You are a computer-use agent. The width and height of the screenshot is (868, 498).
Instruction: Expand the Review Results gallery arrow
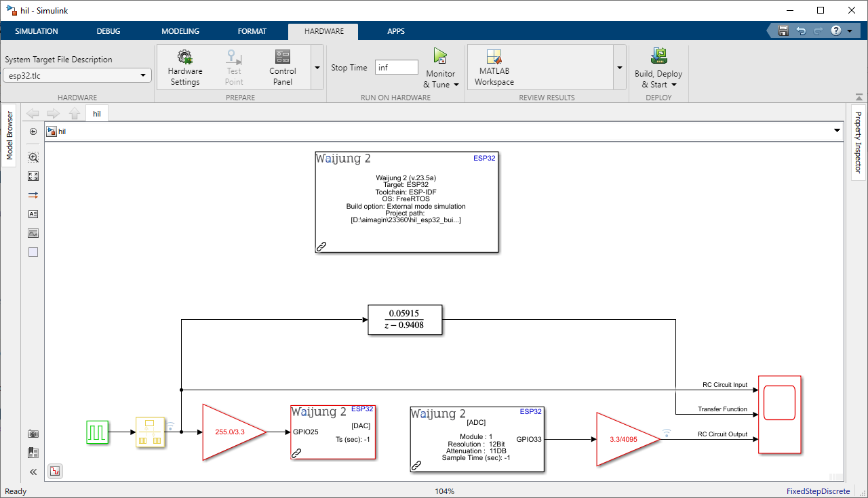(619, 68)
